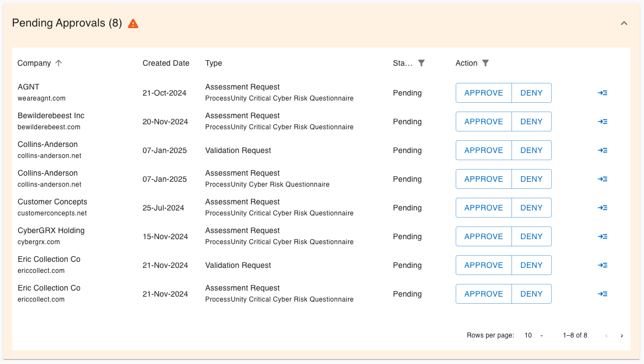Open the details arrow icon on the AGNT row
The height and width of the screenshot is (364, 644).
point(603,92)
